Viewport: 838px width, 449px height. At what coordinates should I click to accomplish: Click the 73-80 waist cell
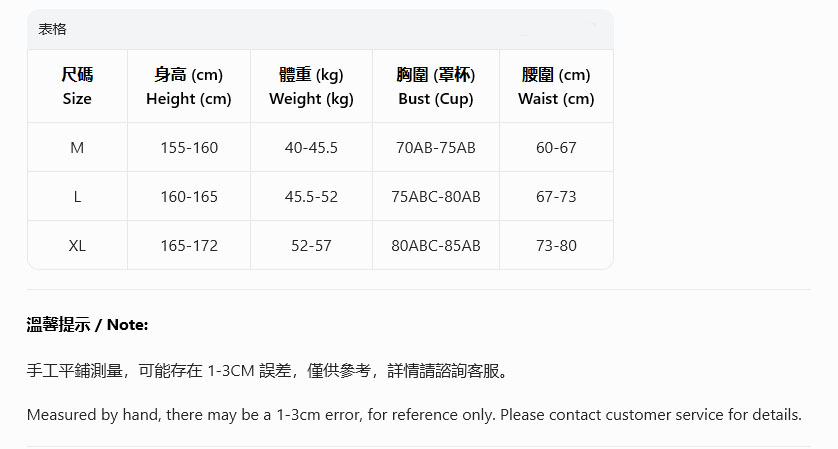click(x=556, y=246)
